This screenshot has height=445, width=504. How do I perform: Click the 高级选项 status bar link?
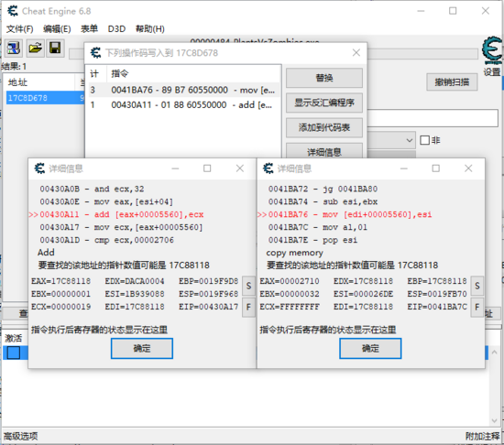[20, 437]
